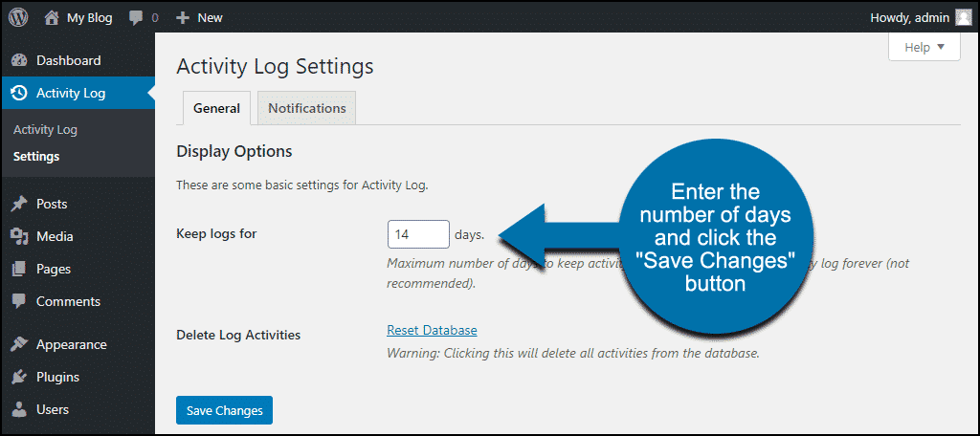Click the Plugins plug icon
980x436 pixels.
pyautogui.click(x=19, y=377)
